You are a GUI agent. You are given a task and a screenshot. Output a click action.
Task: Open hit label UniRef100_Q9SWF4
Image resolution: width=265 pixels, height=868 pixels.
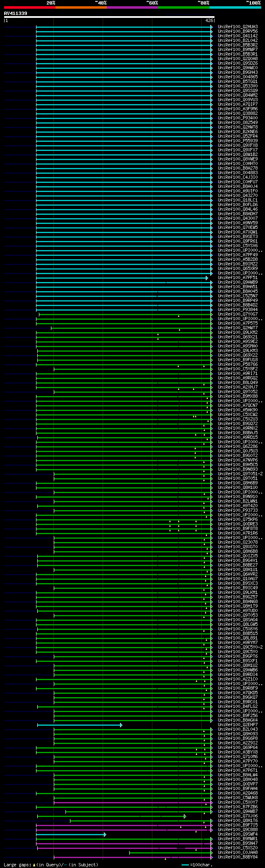[238, 834]
